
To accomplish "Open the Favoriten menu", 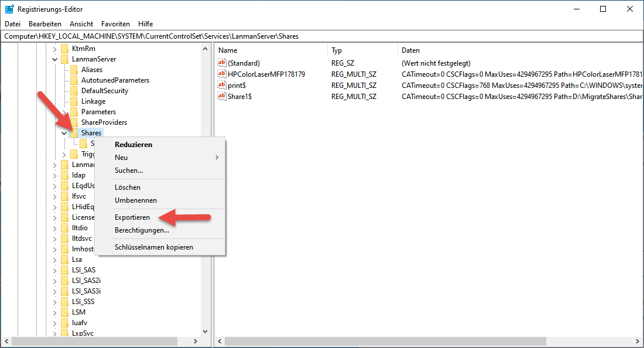I will (x=115, y=24).
